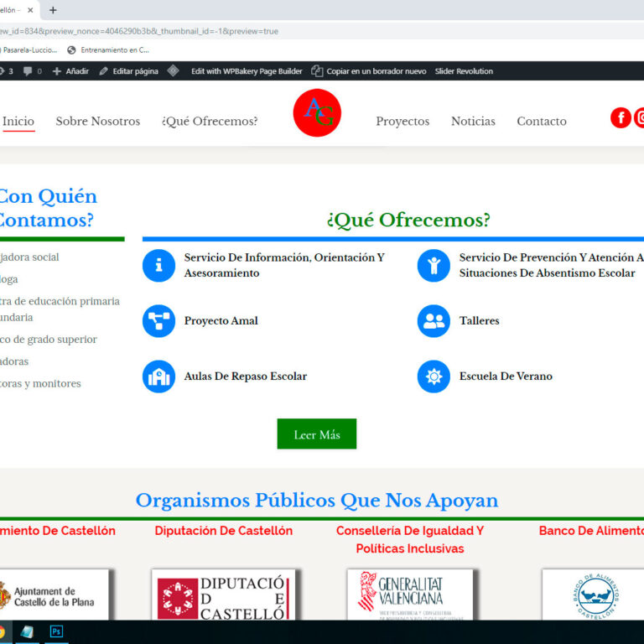Click the Facebook icon in the header

pyautogui.click(x=621, y=118)
